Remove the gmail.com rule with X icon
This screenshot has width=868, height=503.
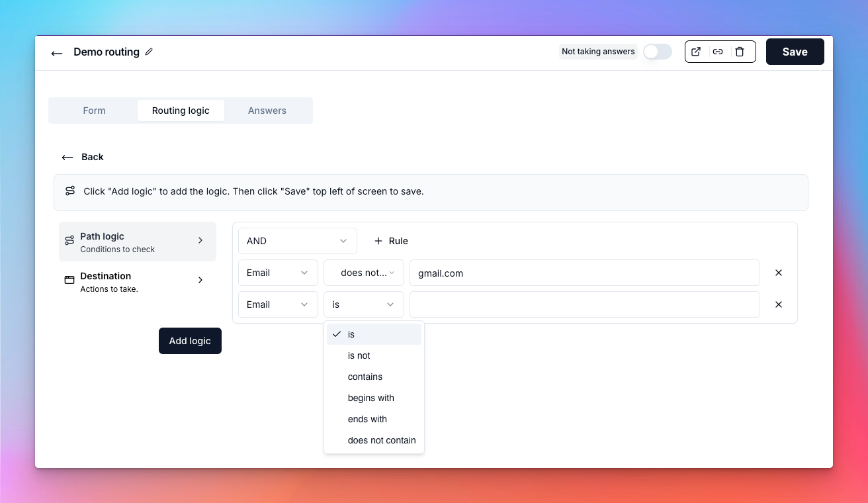[779, 273]
